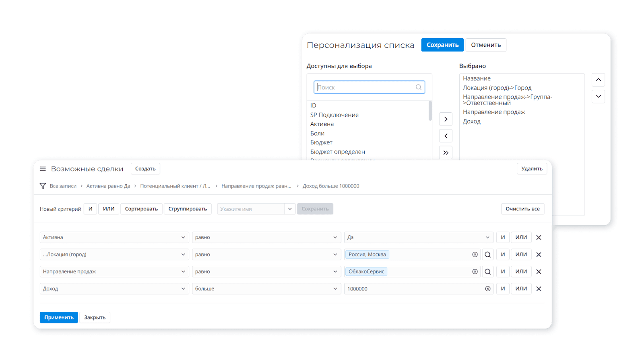644x362 pixels.
Task: Remove the Направление продаж condition row
Action: 539,271
